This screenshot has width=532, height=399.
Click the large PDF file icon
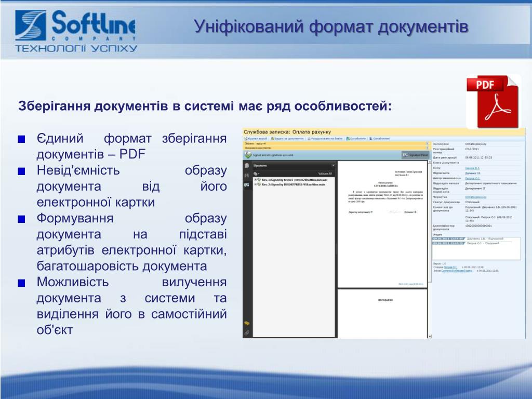494,101
